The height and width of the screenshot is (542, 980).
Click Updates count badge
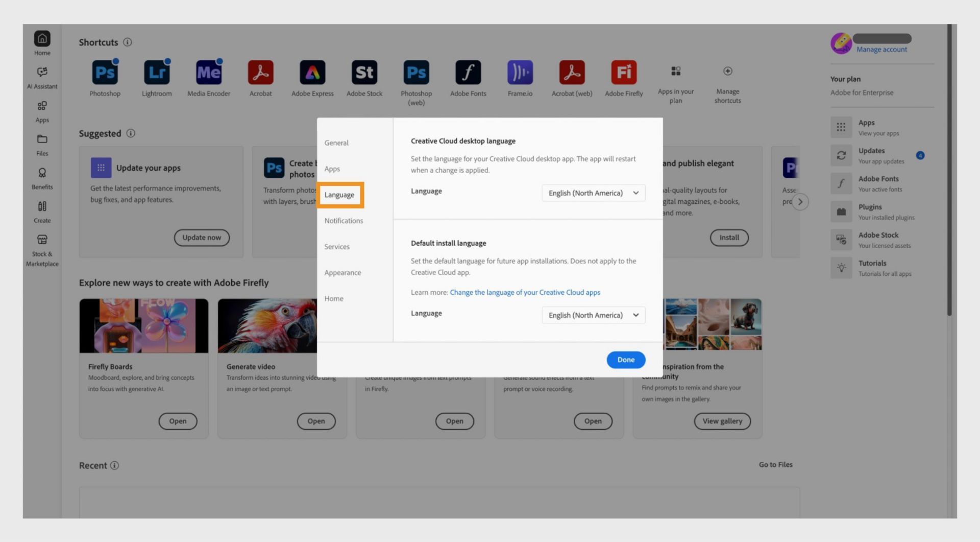pos(920,155)
